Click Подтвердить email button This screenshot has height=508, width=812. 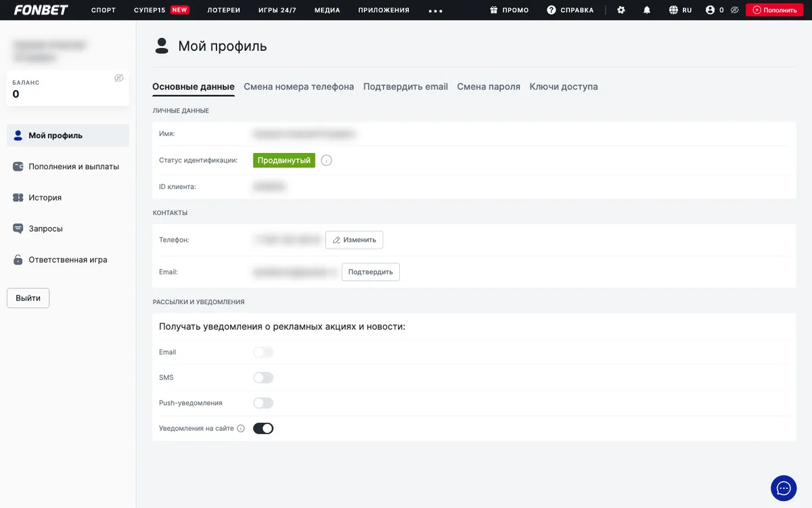click(x=371, y=272)
